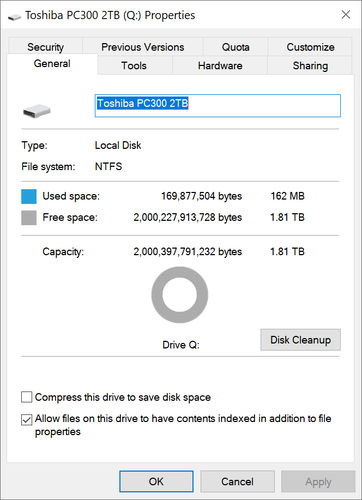The width and height of the screenshot is (362, 500).
Task: Click the 'NTFS' file system value
Action: click(109, 166)
